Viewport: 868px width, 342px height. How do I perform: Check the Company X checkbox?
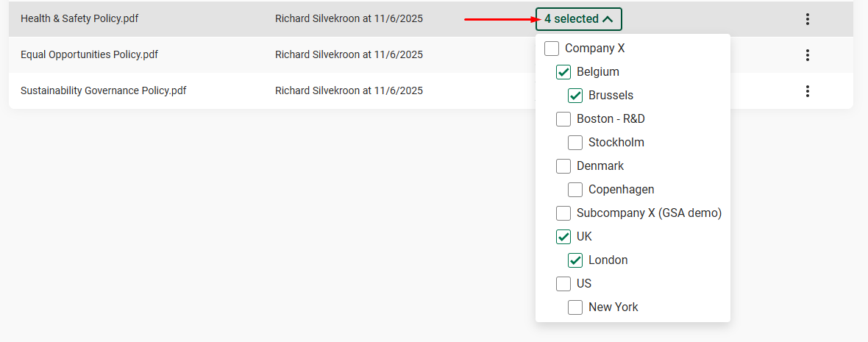(552, 49)
